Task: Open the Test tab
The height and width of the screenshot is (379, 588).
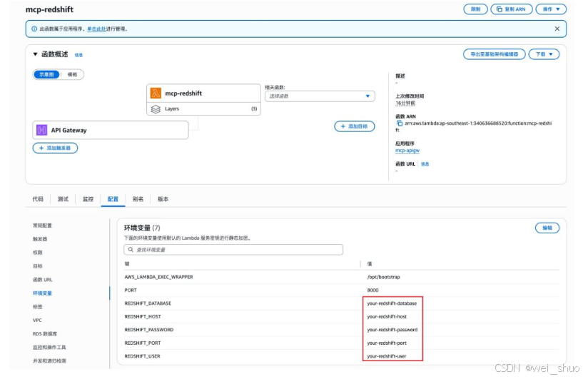Action: click(63, 199)
